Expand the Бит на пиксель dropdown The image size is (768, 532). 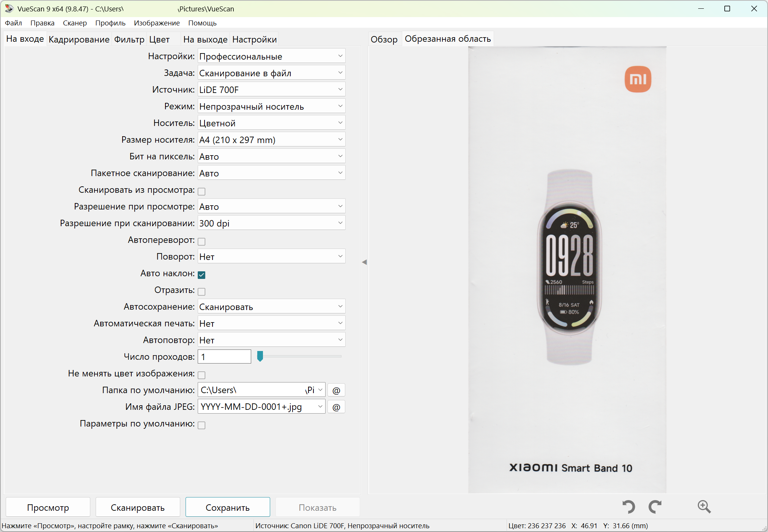[x=271, y=156]
